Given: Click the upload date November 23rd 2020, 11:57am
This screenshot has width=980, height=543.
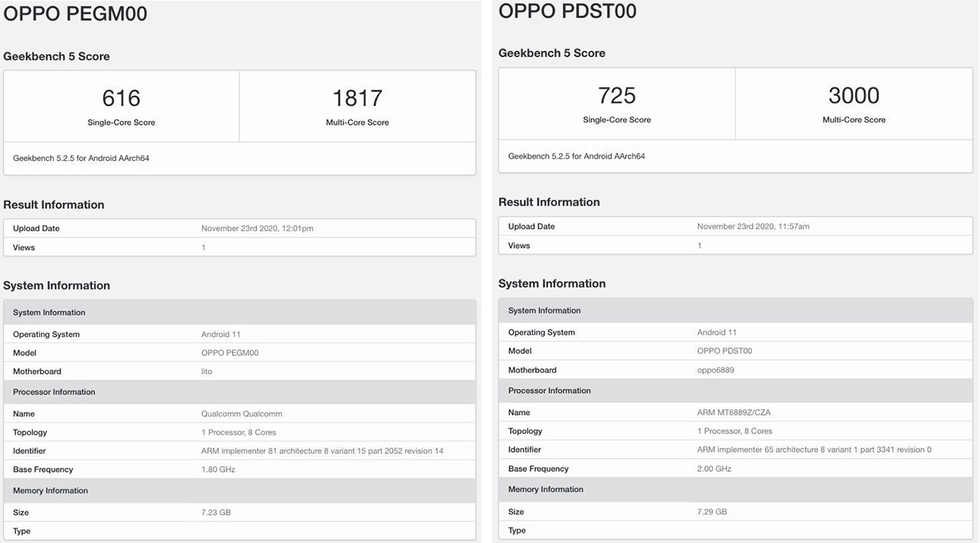Looking at the screenshot, I should point(753,227).
